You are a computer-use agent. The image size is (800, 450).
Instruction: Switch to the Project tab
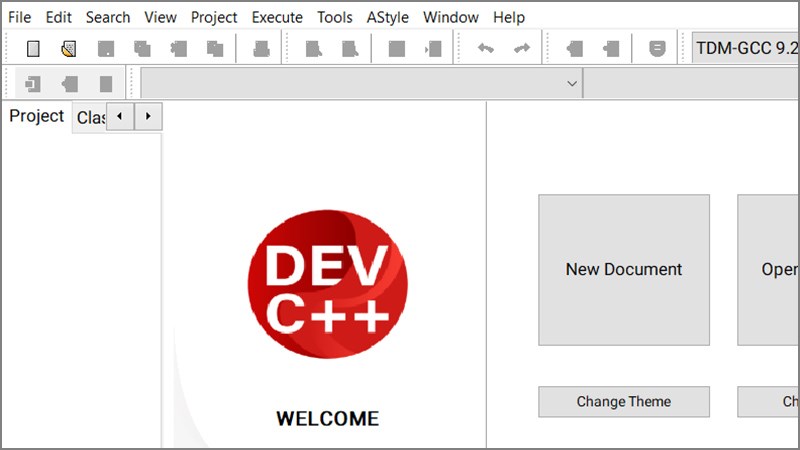pyautogui.click(x=37, y=116)
